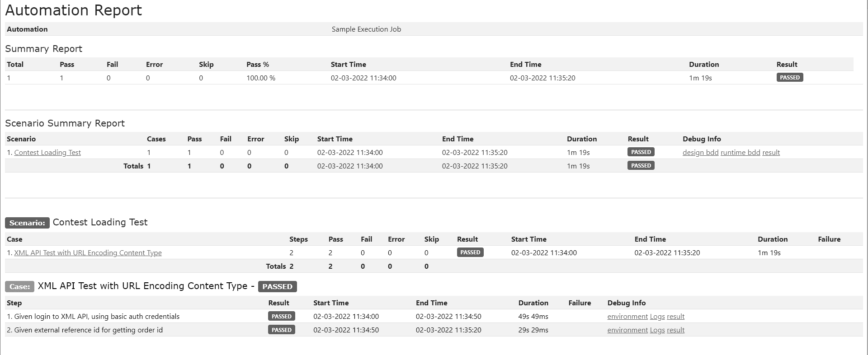Click the "Case:" label badge

(x=19, y=287)
